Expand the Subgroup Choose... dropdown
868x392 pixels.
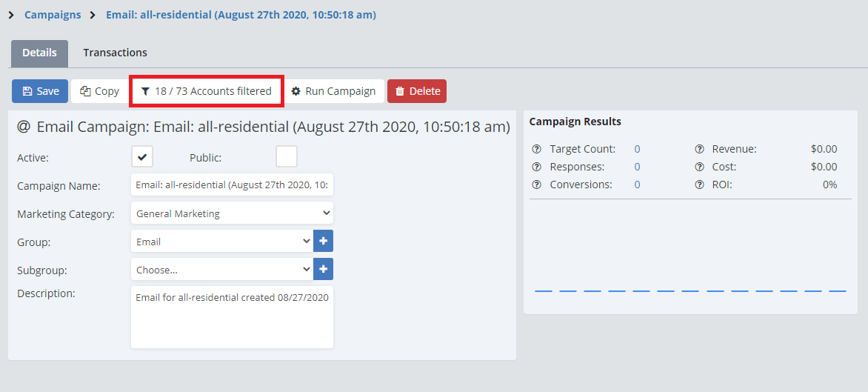click(x=221, y=270)
